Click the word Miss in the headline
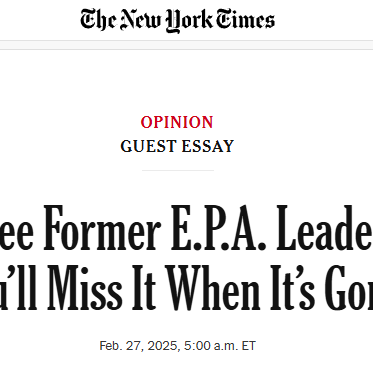The width and height of the screenshot is (373, 379). 85,287
